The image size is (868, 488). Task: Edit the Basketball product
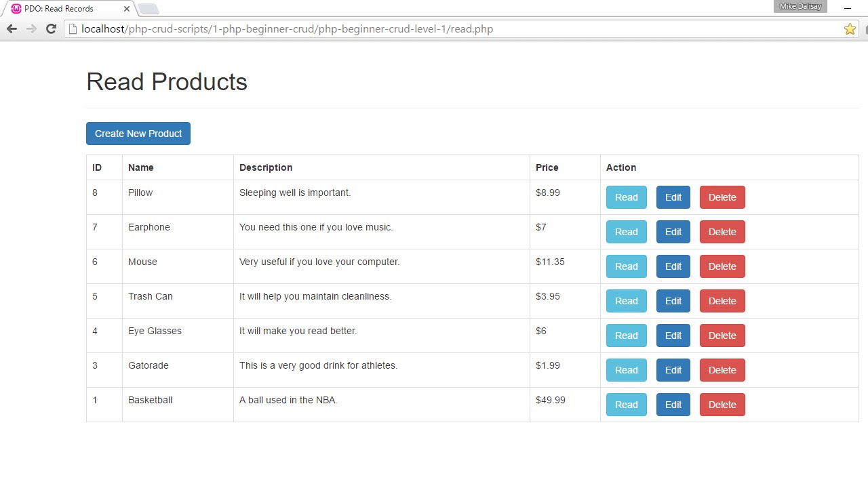tap(673, 405)
